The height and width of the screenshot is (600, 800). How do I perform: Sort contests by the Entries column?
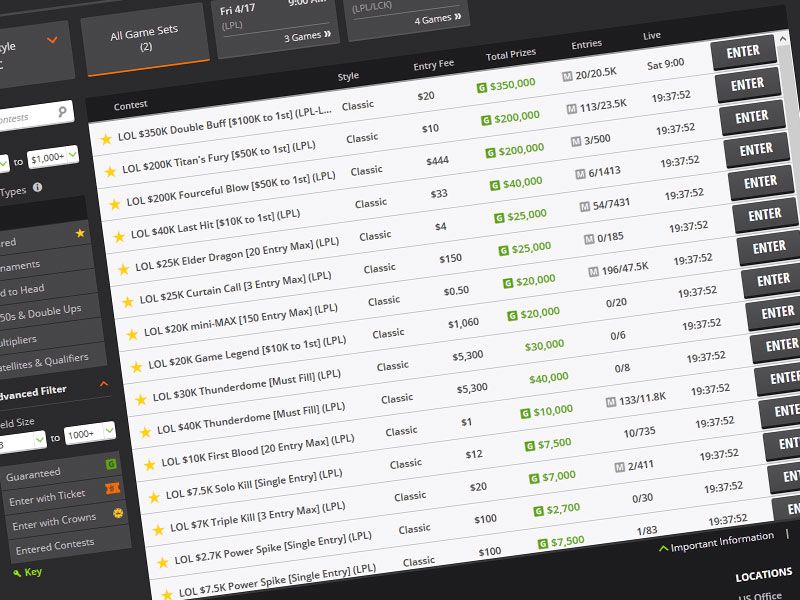[x=587, y=44]
